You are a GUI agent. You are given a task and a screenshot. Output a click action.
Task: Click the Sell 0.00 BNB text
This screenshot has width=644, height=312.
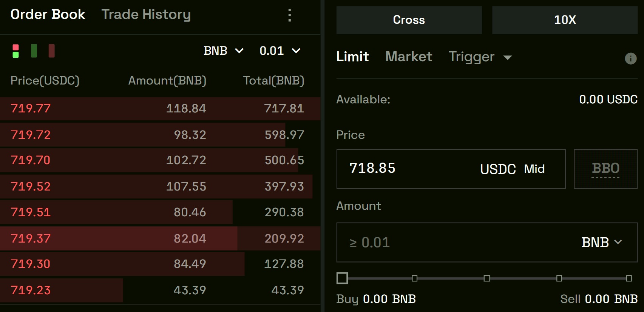coord(599,299)
